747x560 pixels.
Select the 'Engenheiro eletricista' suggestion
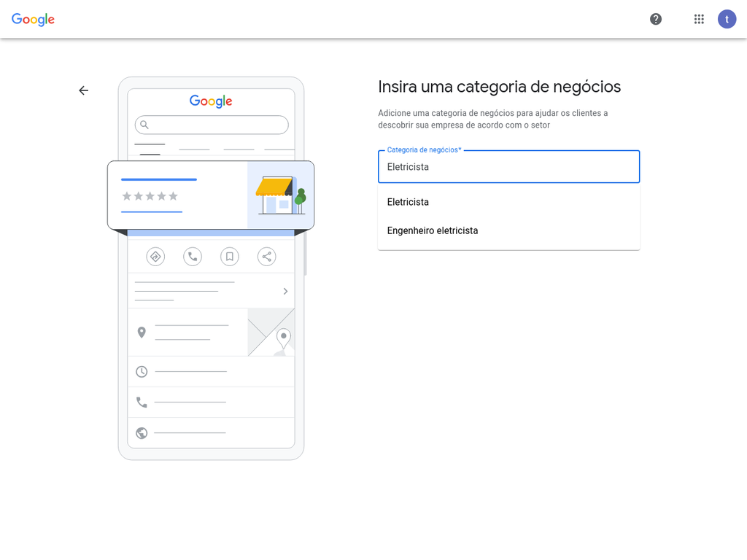click(x=433, y=230)
